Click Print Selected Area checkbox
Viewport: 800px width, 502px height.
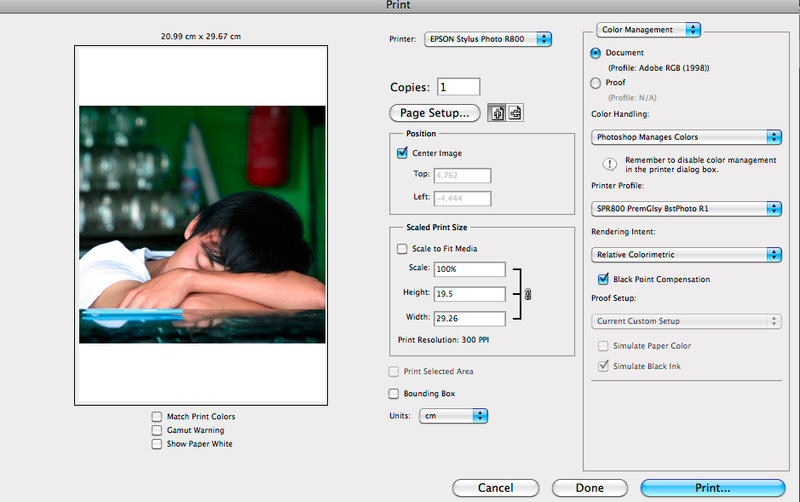click(393, 371)
